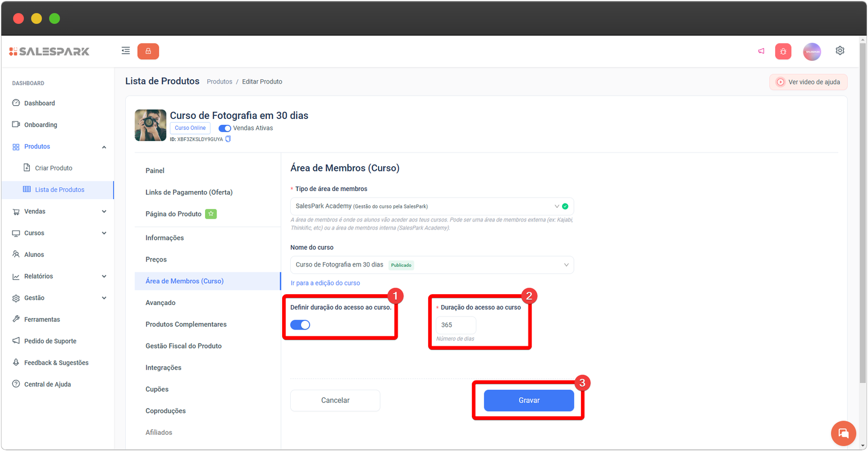Screen dimensions: 868x451
Task: Open the Nome do curso dropdown
Action: coord(431,265)
